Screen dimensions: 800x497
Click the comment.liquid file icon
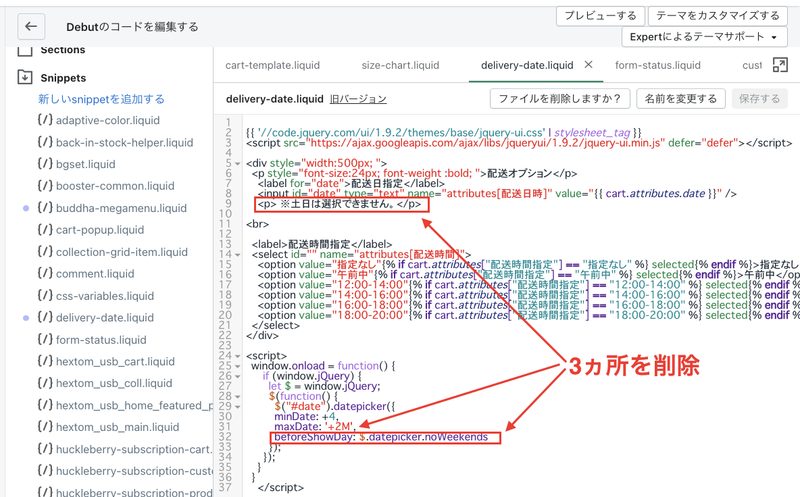(45, 272)
